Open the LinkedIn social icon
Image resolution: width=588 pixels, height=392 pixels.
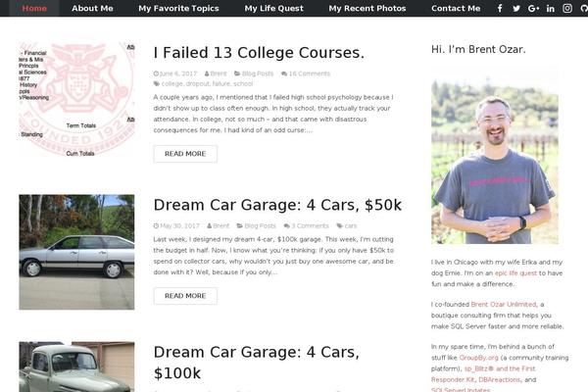pyautogui.click(x=550, y=8)
